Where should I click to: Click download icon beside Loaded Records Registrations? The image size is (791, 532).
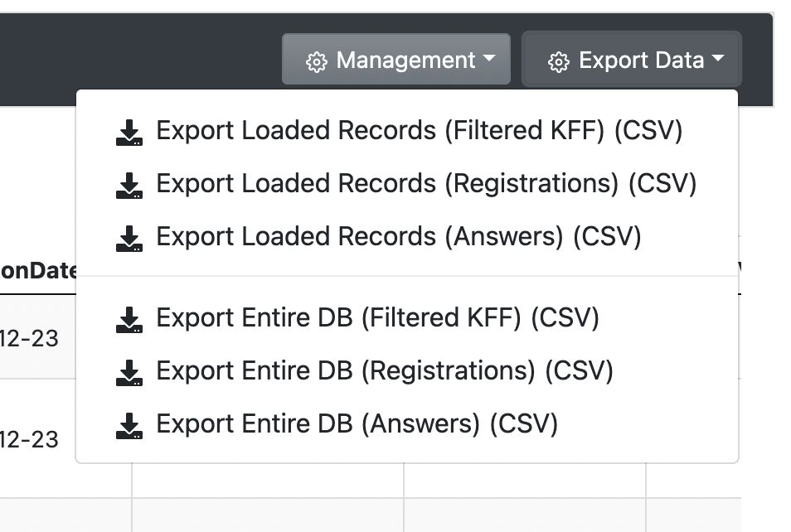129,186
